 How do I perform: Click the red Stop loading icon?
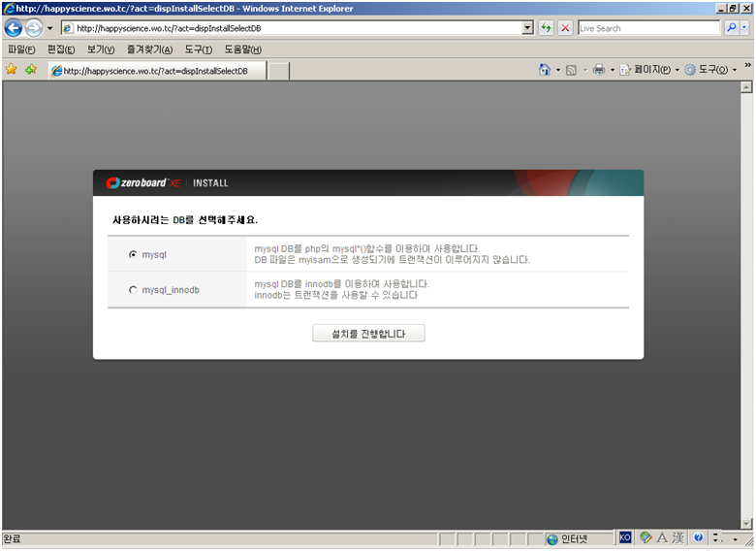point(565,28)
